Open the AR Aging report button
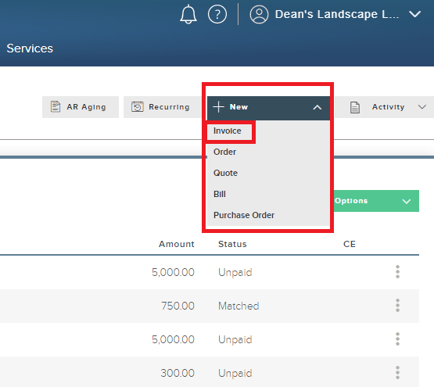 tap(80, 107)
